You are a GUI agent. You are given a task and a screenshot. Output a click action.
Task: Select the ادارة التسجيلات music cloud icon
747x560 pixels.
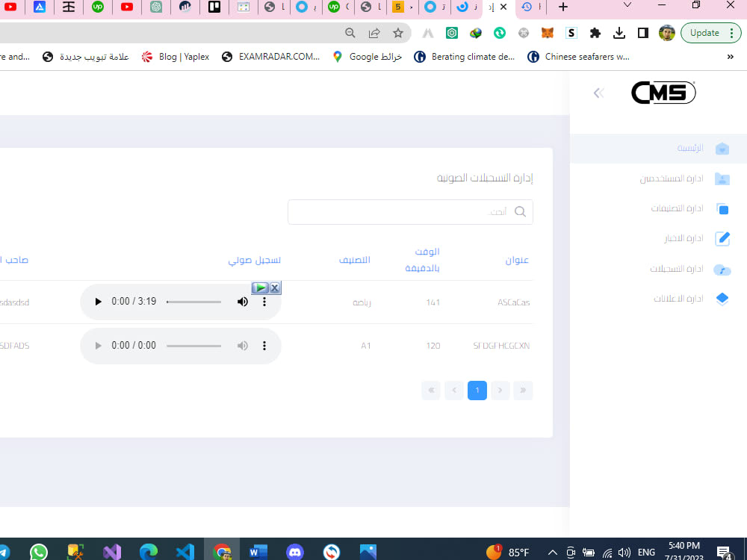(722, 269)
